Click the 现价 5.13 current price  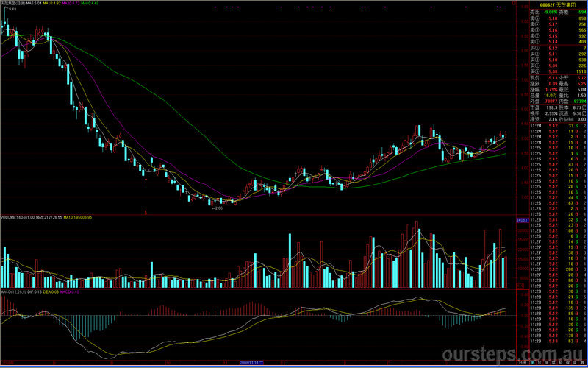(553, 78)
